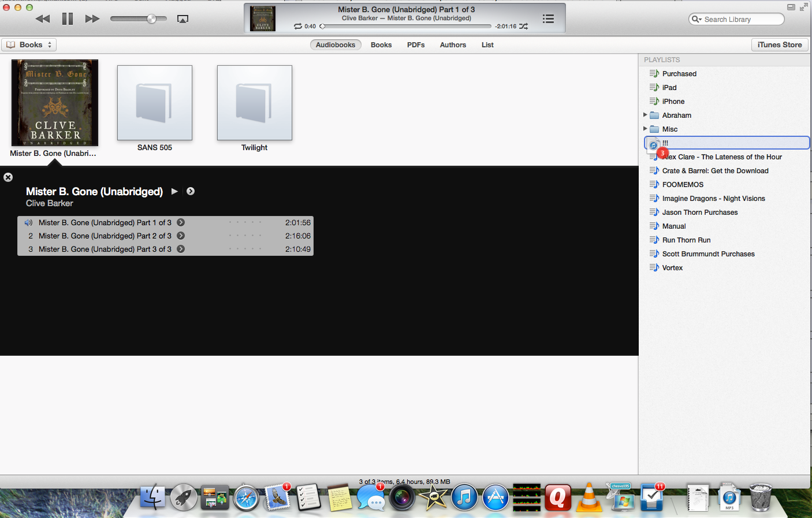The width and height of the screenshot is (812, 518).
Task: Open options arrow for Part 1 of 3
Action: [x=181, y=222]
